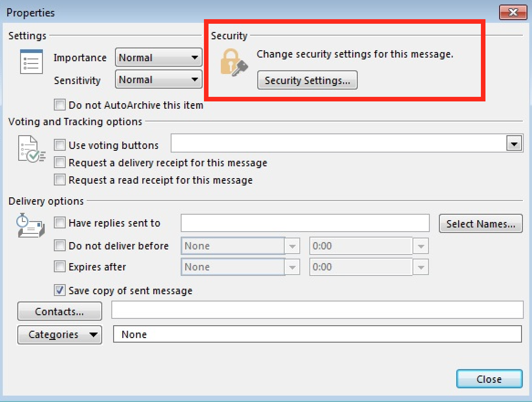Click the Settings list icon
This screenshot has width=532, height=402.
[x=31, y=62]
